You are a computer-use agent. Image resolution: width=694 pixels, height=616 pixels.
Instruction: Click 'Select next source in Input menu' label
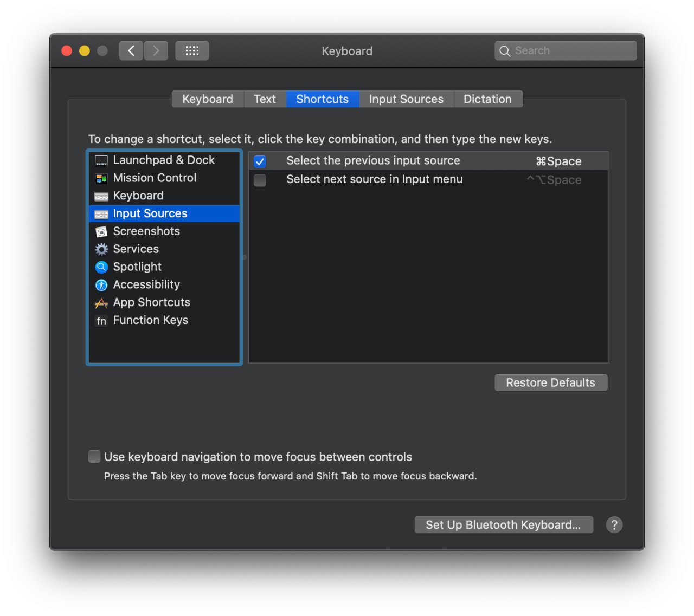tap(375, 179)
